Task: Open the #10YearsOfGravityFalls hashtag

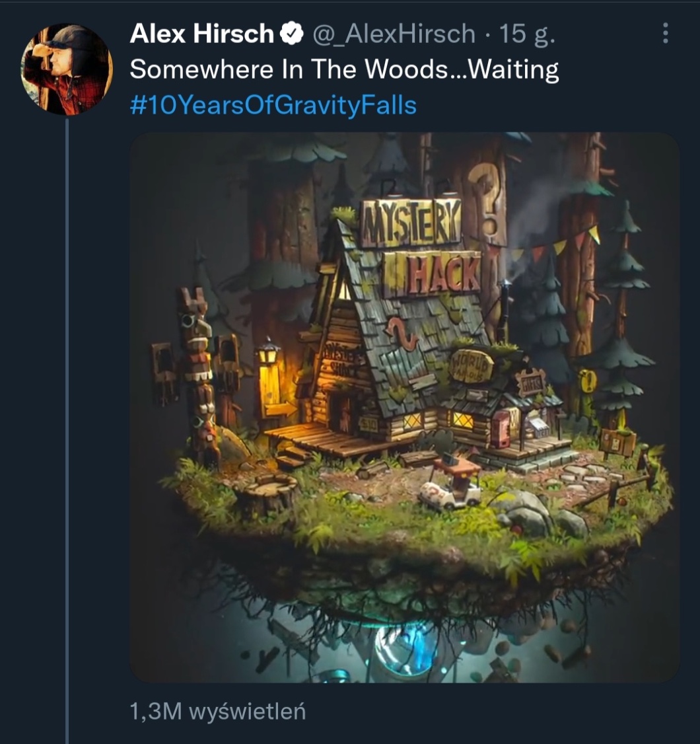Action: click(273, 105)
